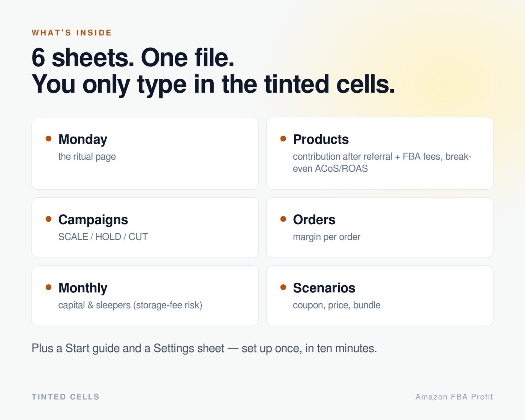Click the 'coupon, price, bundle' description
This screenshot has width=525, height=420.
(x=337, y=305)
